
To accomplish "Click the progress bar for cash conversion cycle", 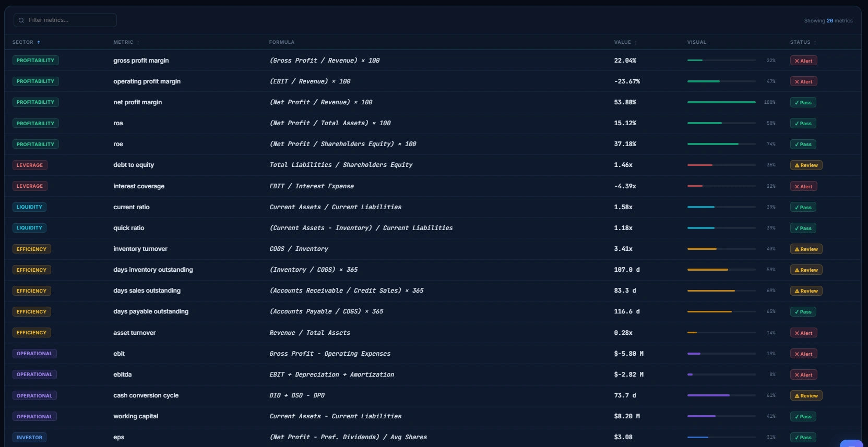I will (721, 395).
